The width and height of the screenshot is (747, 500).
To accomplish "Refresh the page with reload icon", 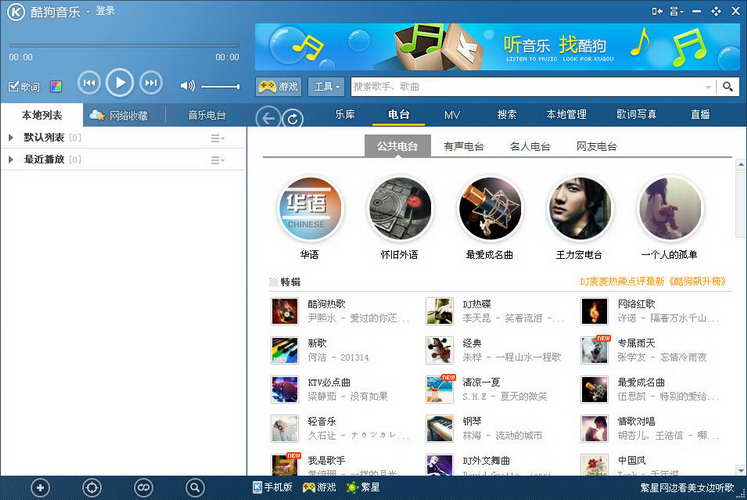I will tap(293, 118).
